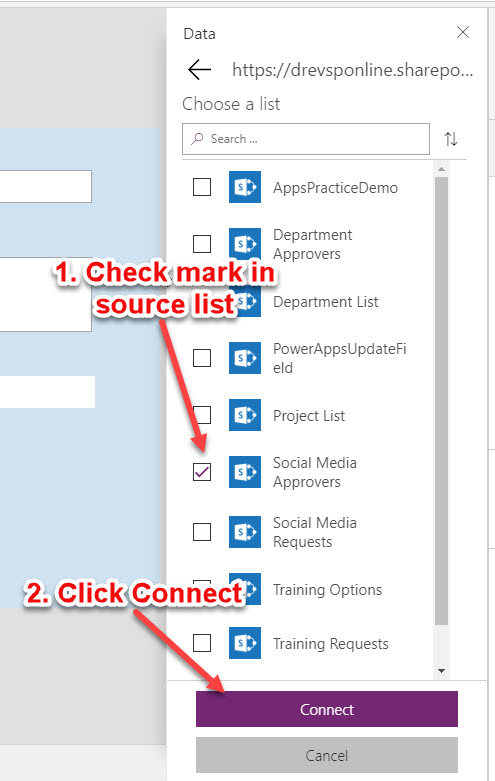Select the AppsPracticeDemo list name
This screenshot has width=495, height=781.
pos(335,188)
